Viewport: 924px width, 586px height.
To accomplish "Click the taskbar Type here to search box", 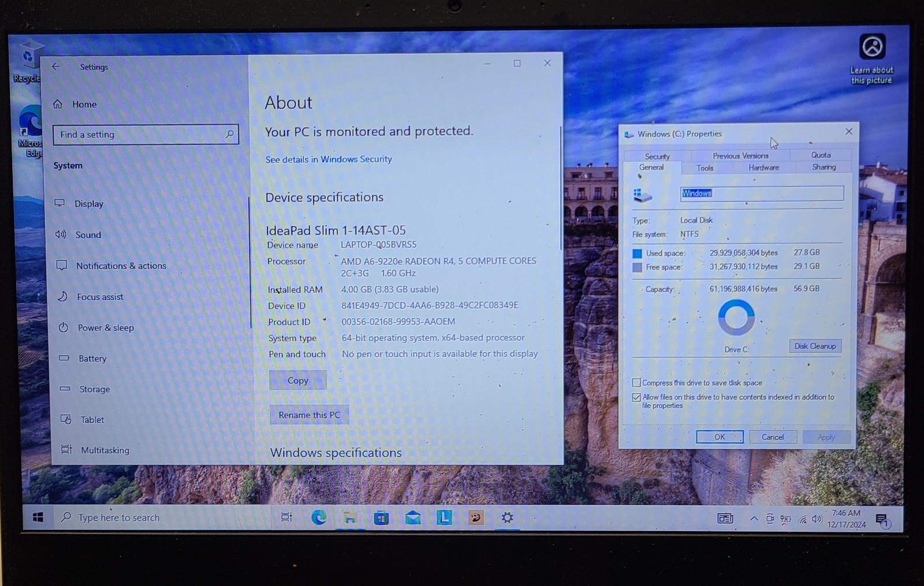I will click(x=163, y=517).
